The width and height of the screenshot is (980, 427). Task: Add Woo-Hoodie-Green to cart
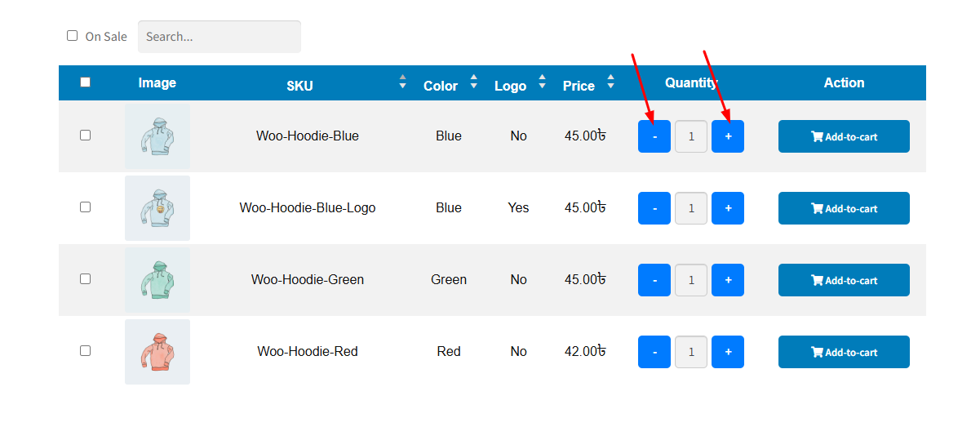pyautogui.click(x=844, y=280)
